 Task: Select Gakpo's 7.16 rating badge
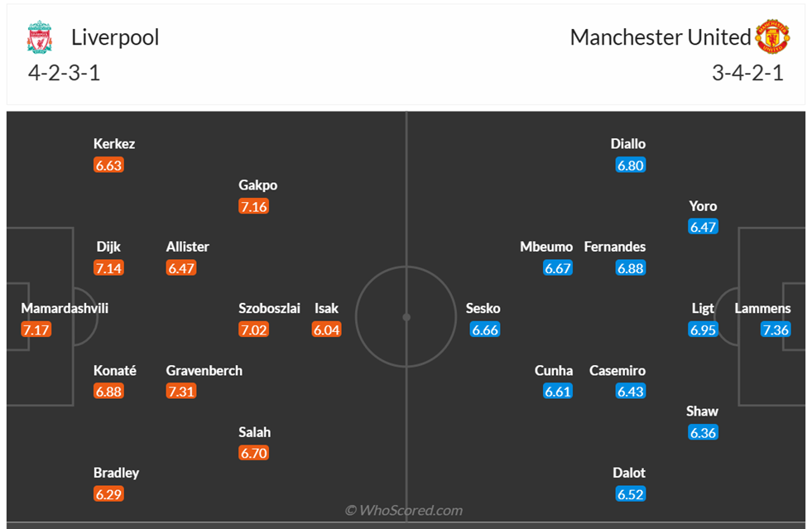(x=253, y=207)
